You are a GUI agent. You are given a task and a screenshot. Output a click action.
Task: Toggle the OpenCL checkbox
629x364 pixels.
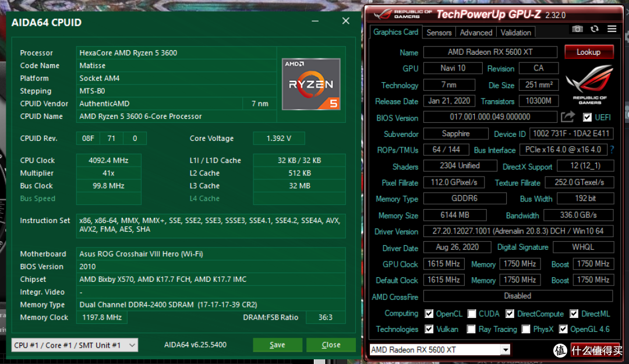[x=429, y=313]
